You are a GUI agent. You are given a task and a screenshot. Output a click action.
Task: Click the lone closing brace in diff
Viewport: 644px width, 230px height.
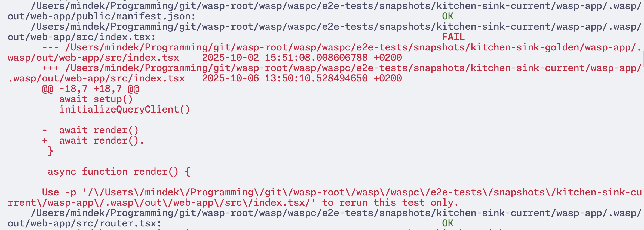pos(50,151)
